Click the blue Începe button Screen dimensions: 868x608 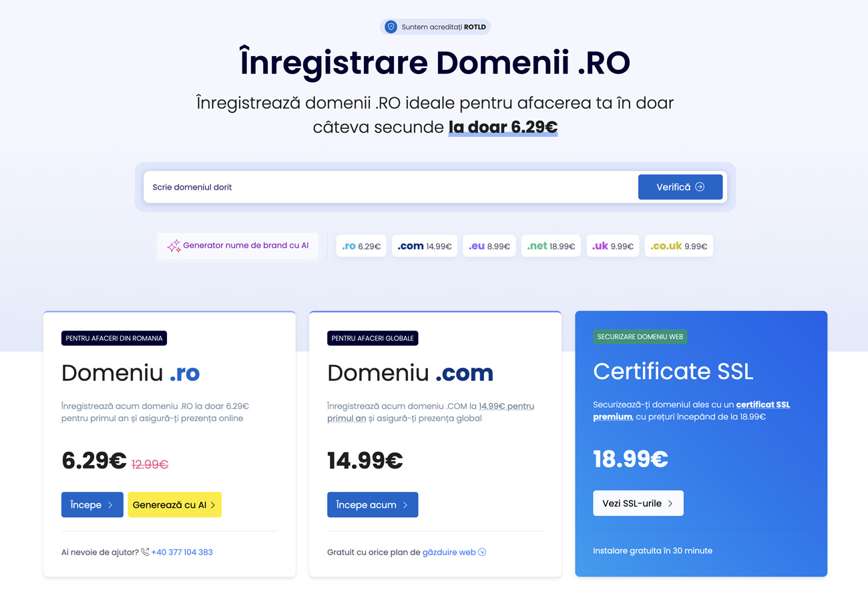tap(92, 505)
